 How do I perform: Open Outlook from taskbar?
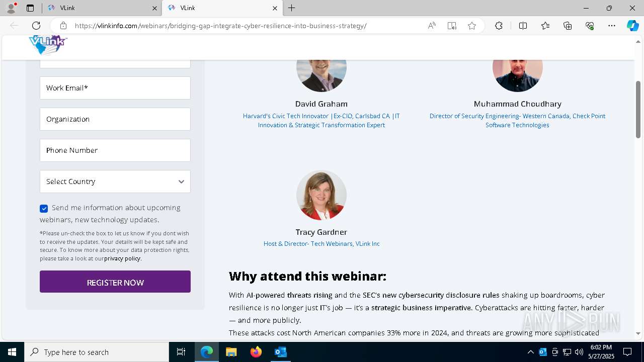pos(280,352)
